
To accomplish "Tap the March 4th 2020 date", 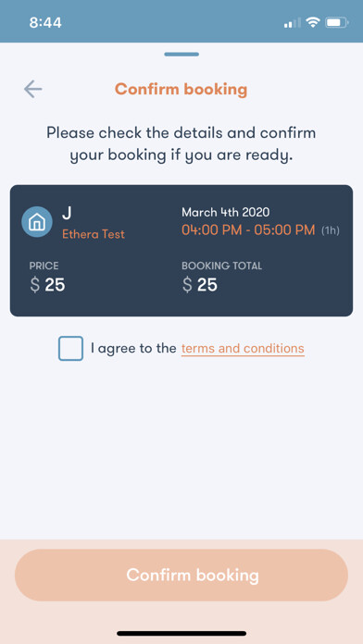I will 226,212.
